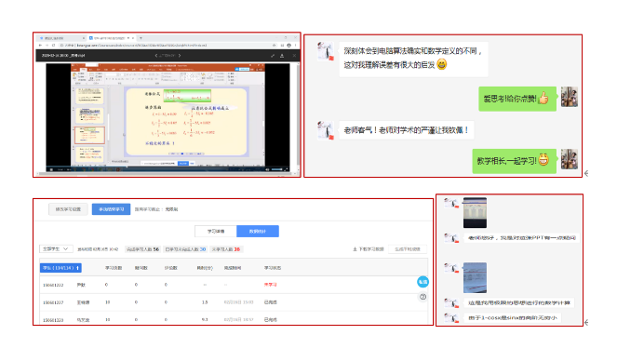Screen dimensions: 644x348
Task: Open the 全部学生 filter dropdown
Action: click(56, 249)
